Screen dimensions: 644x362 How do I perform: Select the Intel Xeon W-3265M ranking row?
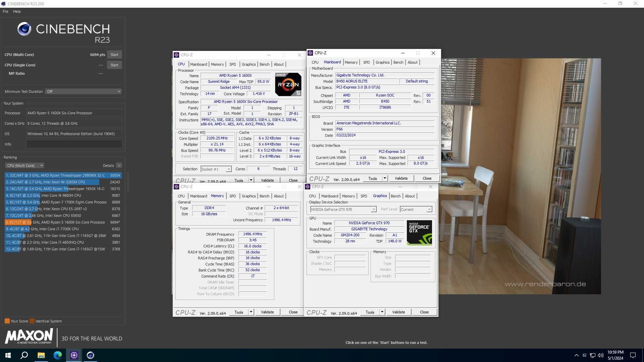[63, 182]
